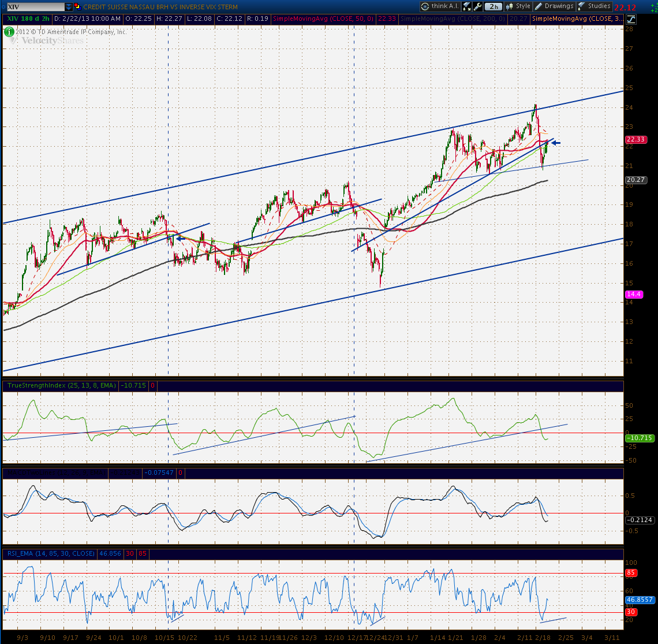Click the -0.2124 bubble on MACD axis
Image resolution: width=658 pixels, height=644 pixels.
[639, 520]
